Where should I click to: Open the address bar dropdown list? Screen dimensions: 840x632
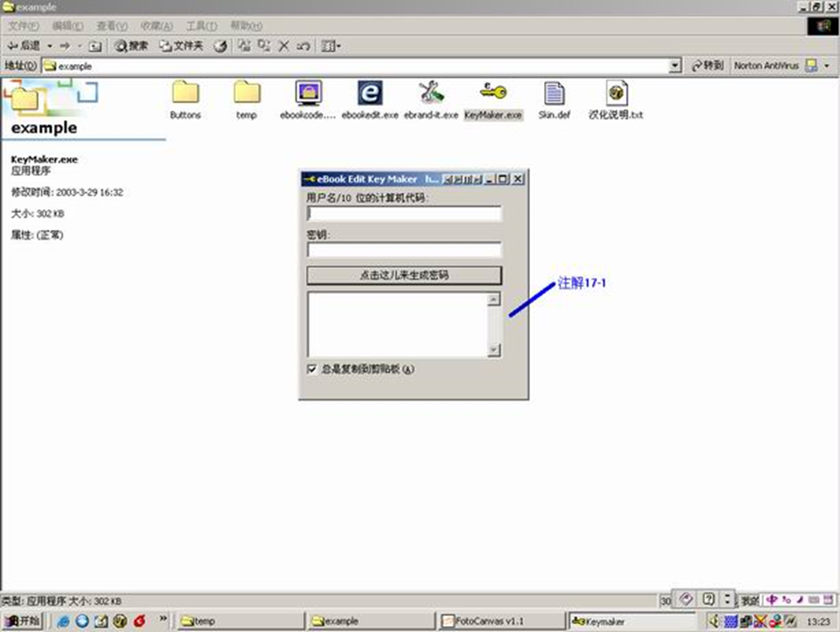coord(674,66)
